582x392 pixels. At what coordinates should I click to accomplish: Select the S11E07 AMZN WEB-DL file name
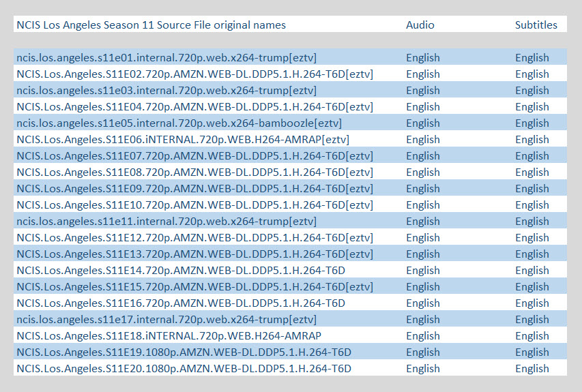(x=195, y=155)
